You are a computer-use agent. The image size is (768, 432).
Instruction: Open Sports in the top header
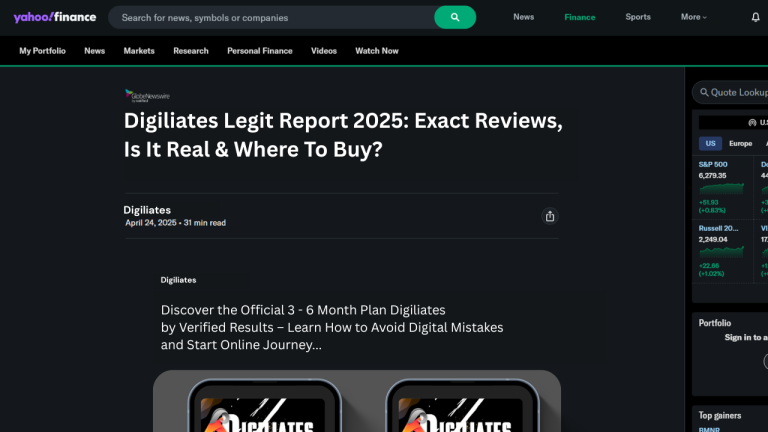pyautogui.click(x=638, y=17)
